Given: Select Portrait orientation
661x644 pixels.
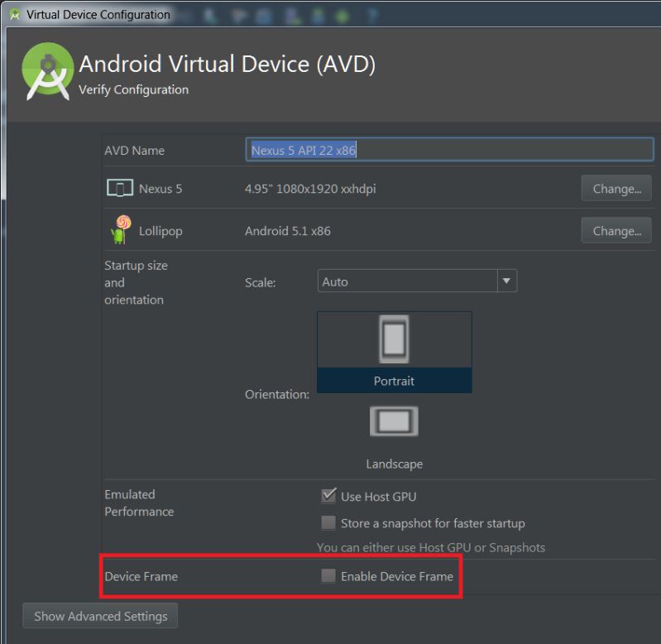Looking at the screenshot, I should [394, 353].
